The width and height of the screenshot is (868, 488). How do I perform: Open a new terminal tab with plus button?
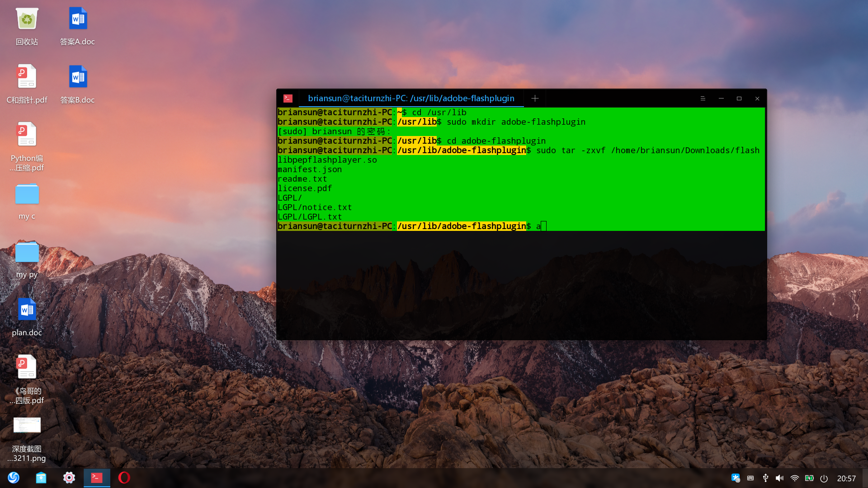point(535,99)
